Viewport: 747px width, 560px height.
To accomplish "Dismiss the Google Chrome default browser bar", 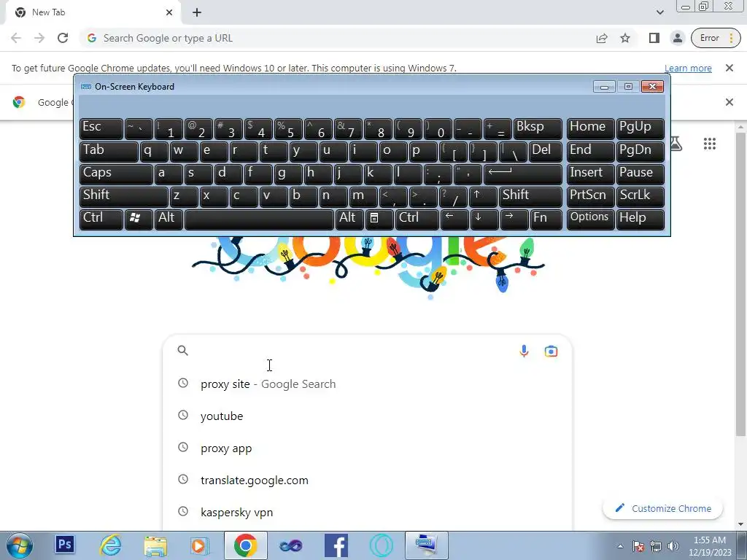I will coord(729,102).
